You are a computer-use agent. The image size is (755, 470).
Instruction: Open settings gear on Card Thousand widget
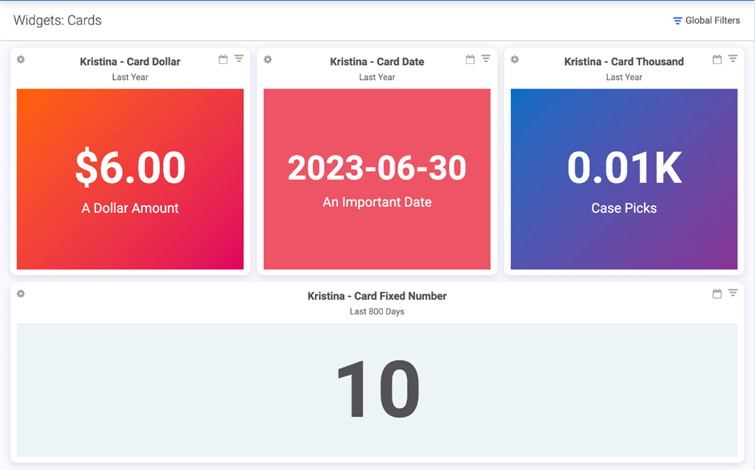[x=515, y=60]
